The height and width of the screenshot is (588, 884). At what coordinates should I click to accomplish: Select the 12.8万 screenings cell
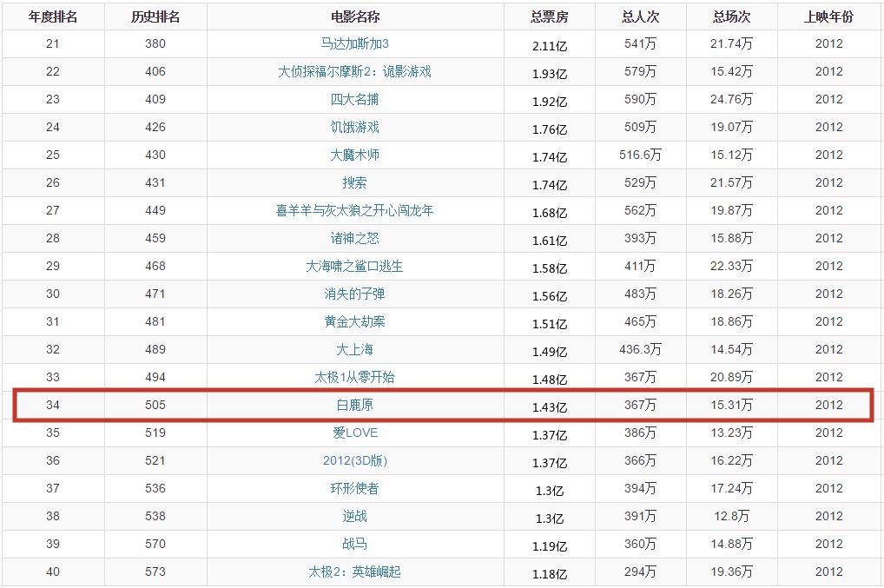pyautogui.click(x=732, y=517)
